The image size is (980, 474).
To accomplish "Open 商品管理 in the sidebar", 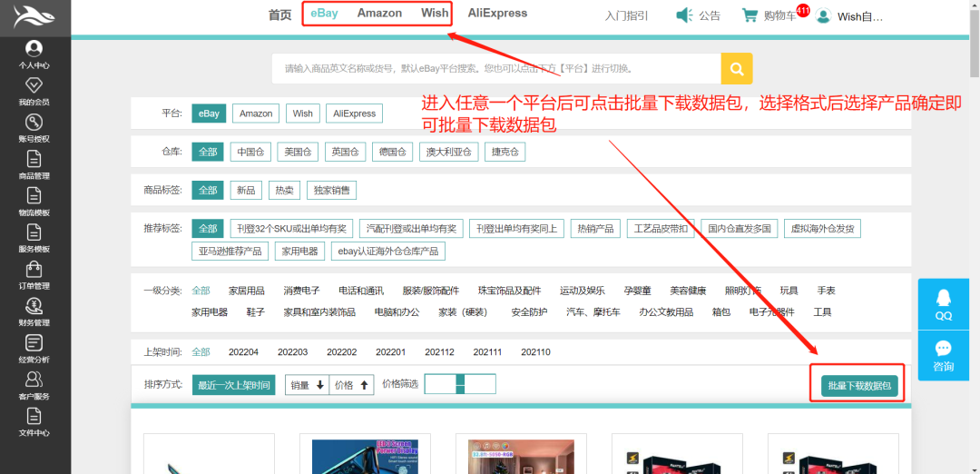I will (34, 165).
